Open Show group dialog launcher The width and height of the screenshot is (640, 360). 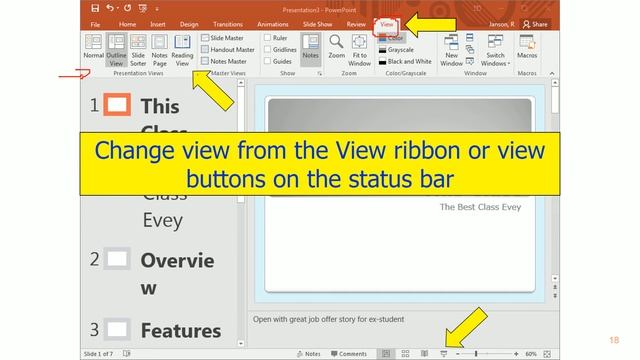tap(320, 73)
